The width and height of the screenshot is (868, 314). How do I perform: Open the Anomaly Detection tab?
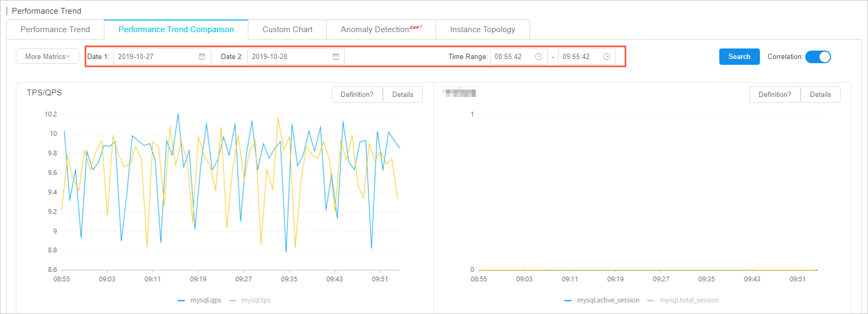tap(381, 30)
